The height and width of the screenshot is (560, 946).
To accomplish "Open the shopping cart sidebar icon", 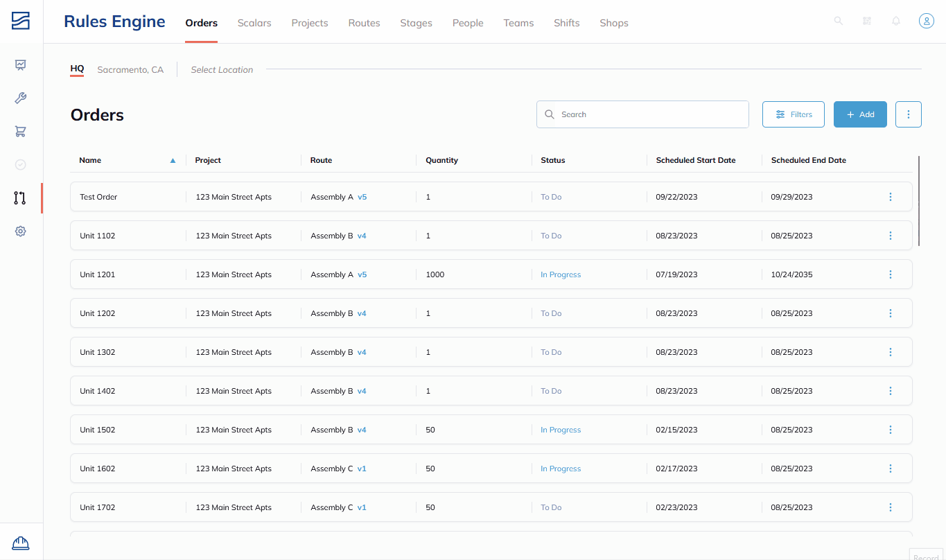I will tap(21, 131).
